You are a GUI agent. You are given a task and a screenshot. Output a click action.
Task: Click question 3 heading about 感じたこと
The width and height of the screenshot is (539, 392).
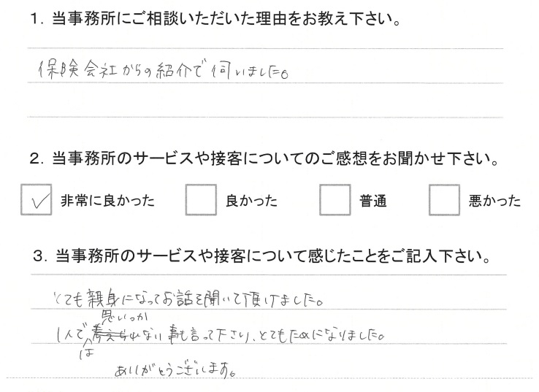(x=261, y=256)
